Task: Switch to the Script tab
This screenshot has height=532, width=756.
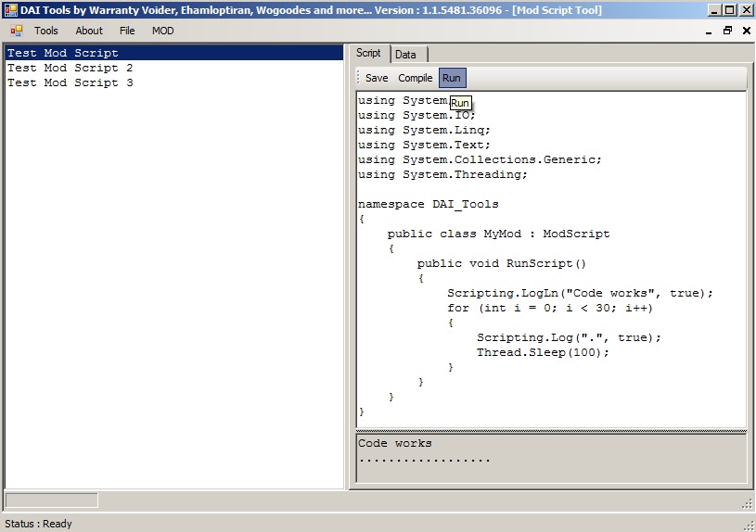Action: tap(368, 54)
